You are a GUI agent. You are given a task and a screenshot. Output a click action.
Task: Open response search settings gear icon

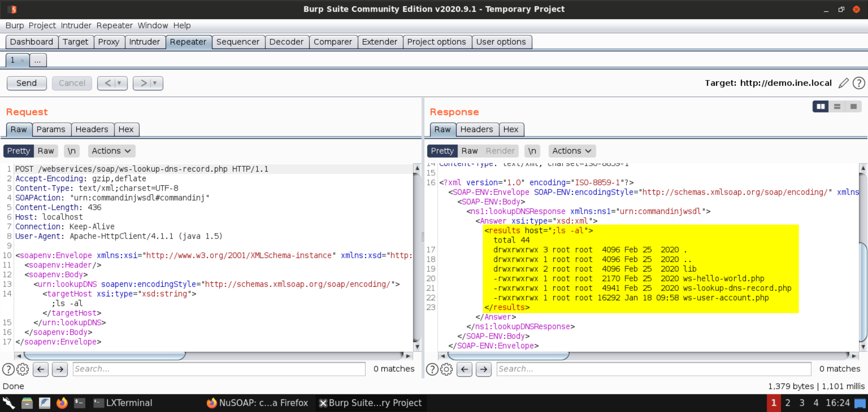(x=446, y=370)
